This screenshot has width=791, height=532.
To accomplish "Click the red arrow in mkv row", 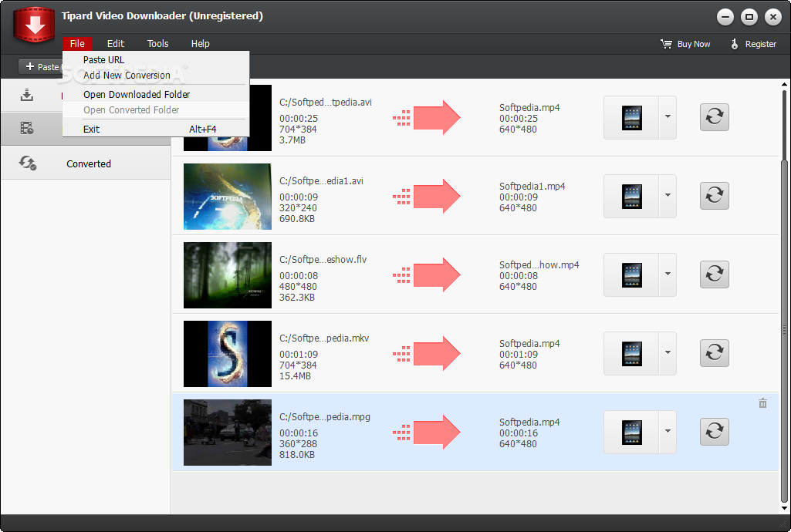I will pyautogui.click(x=437, y=353).
